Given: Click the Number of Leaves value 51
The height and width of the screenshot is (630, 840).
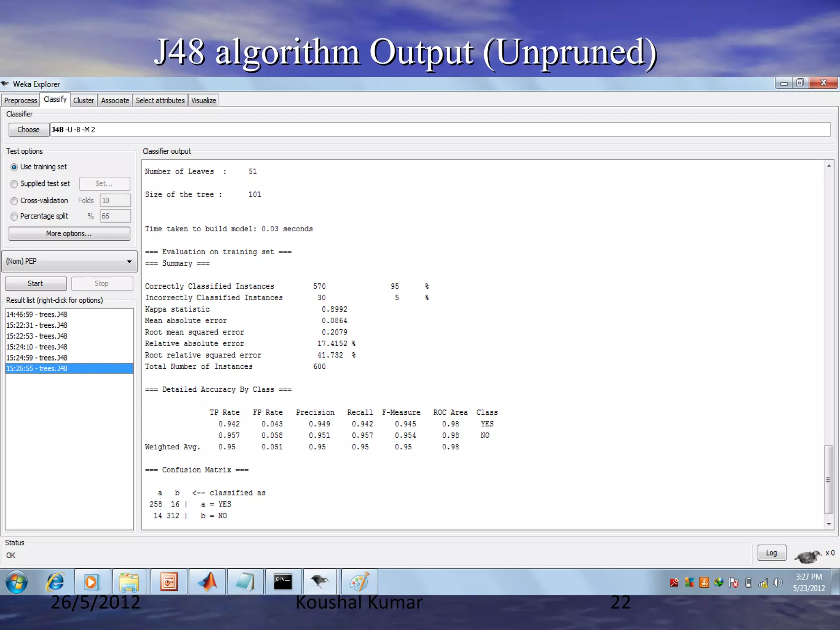Looking at the screenshot, I should (x=253, y=171).
